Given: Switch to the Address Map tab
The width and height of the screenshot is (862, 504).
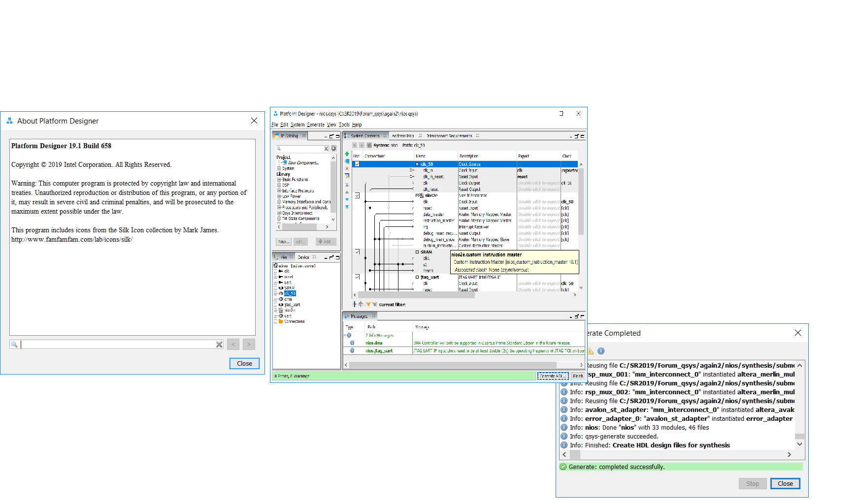Looking at the screenshot, I should tap(403, 136).
